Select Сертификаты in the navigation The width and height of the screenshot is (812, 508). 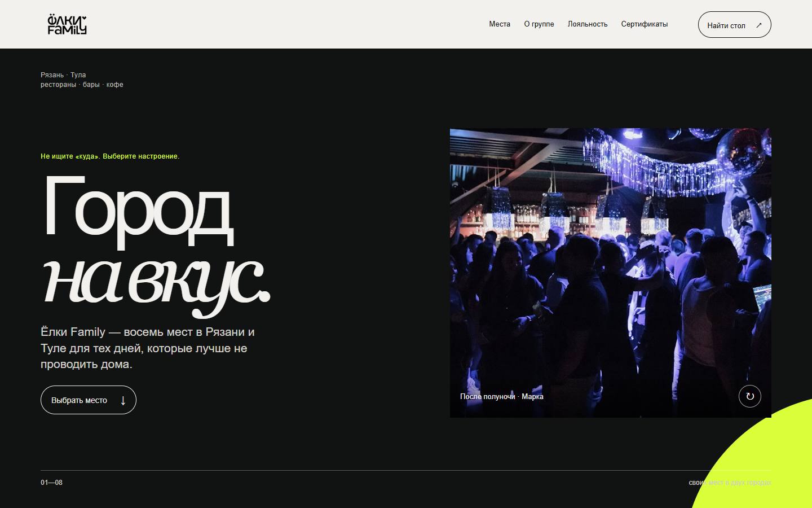(645, 24)
